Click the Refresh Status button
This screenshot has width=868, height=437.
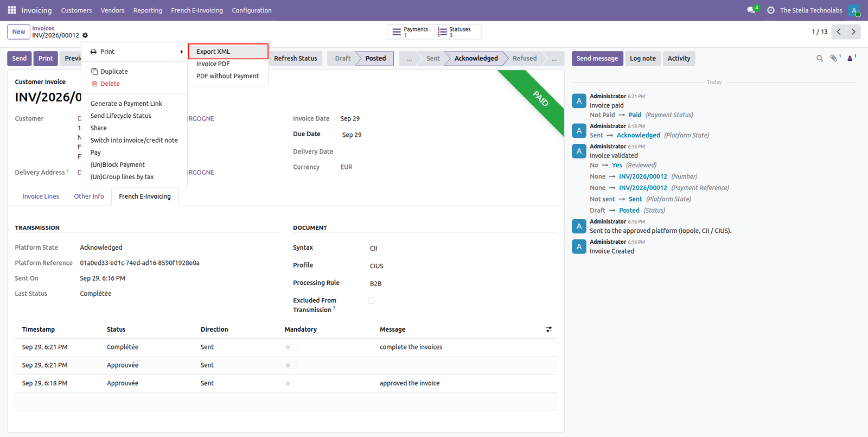click(296, 59)
